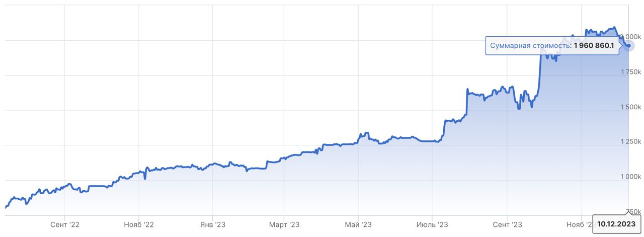Click the highlighted data point marker on the line
Viewport: 644px width, 237px height.
tap(628, 46)
